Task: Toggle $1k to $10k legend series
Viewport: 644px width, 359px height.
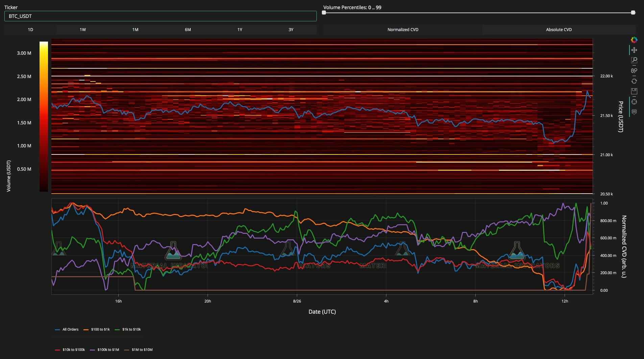Action: pos(128,329)
